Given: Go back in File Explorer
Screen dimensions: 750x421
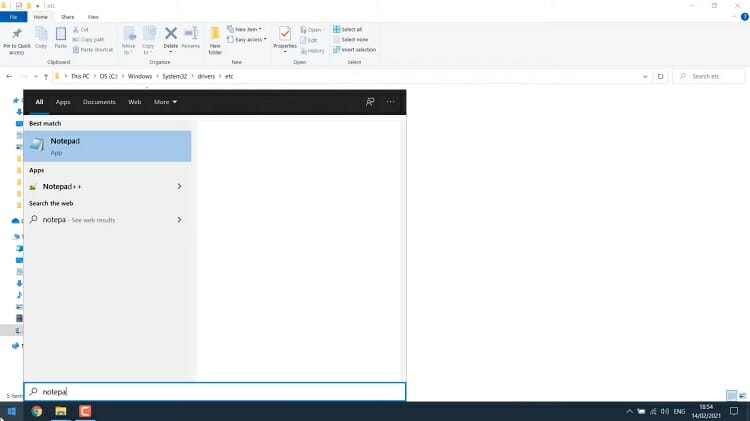Looking at the screenshot, I should tap(9, 77).
